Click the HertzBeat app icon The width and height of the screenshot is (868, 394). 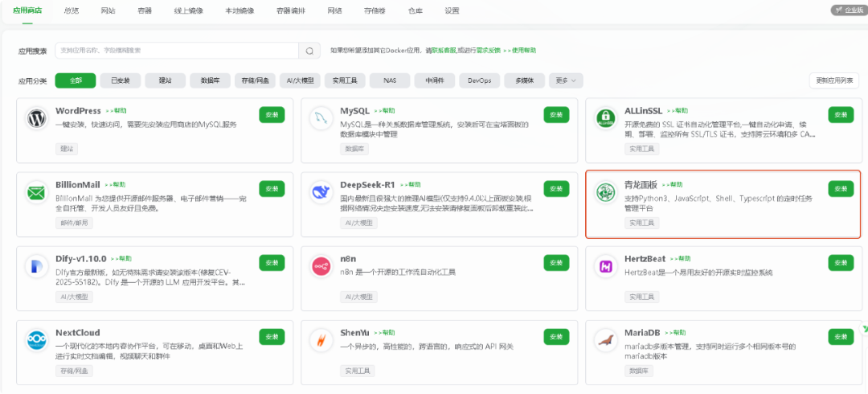[x=605, y=267]
